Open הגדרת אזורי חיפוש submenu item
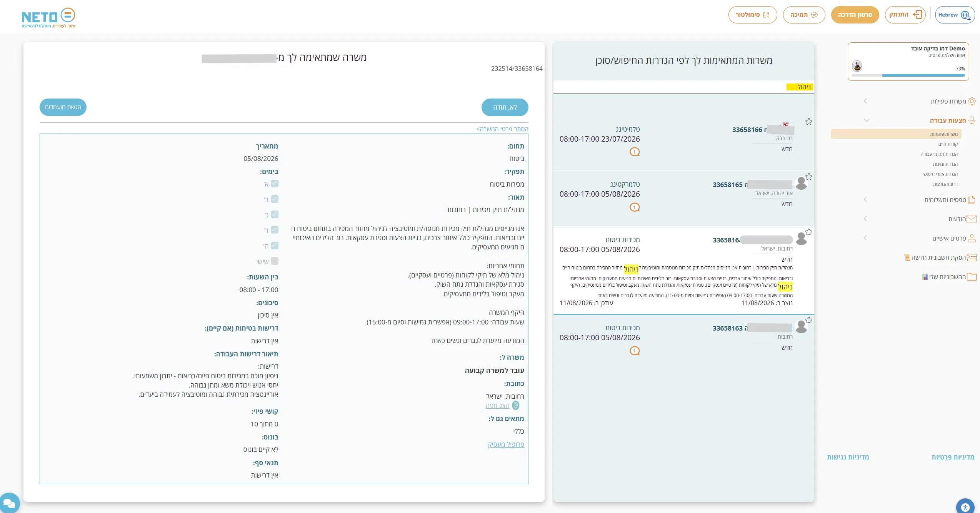 (940, 174)
